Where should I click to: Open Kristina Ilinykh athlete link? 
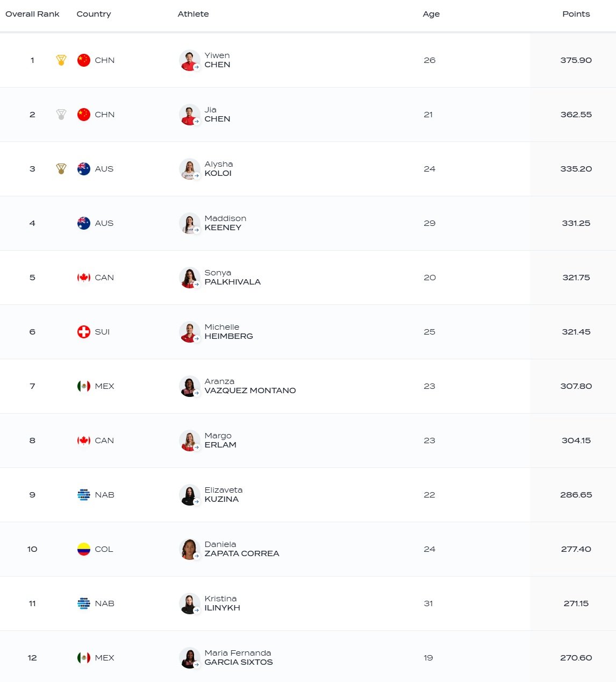coord(222,603)
